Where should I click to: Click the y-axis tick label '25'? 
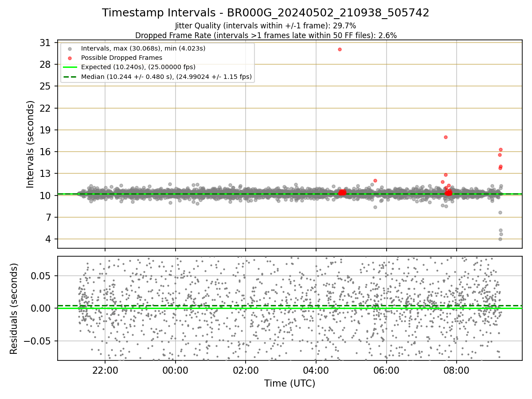coord(45,86)
